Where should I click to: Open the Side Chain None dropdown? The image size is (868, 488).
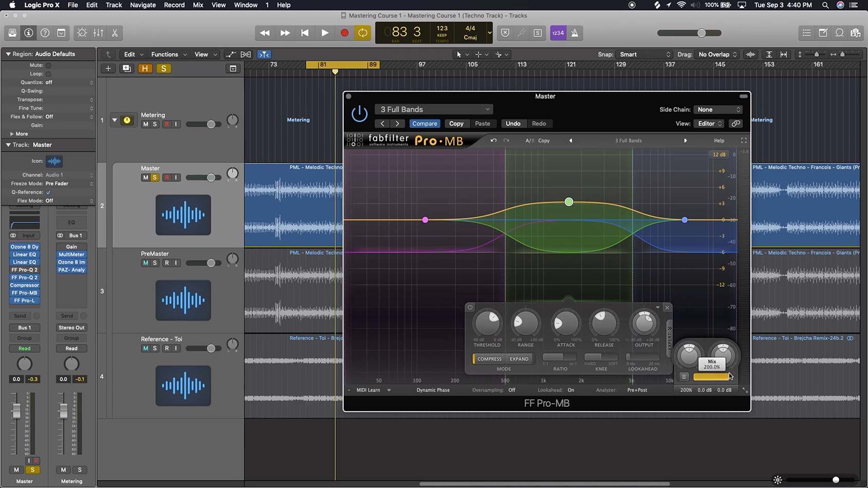tap(718, 109)
